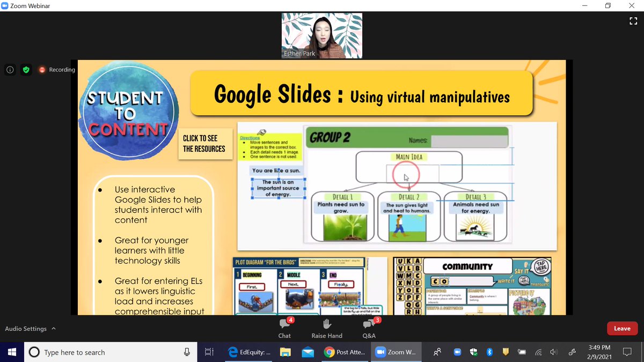The height and width of the screenshot is (362, 644).
Task: Click the Community vocabulary slide title
Action: coord(467,267)
